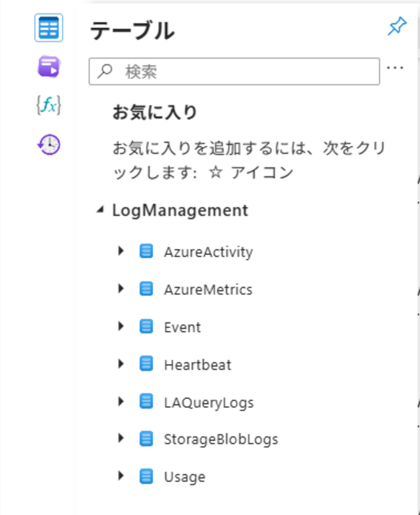Open the Query history clock icon
The image size is (420, 515).
tap(49, 144)
